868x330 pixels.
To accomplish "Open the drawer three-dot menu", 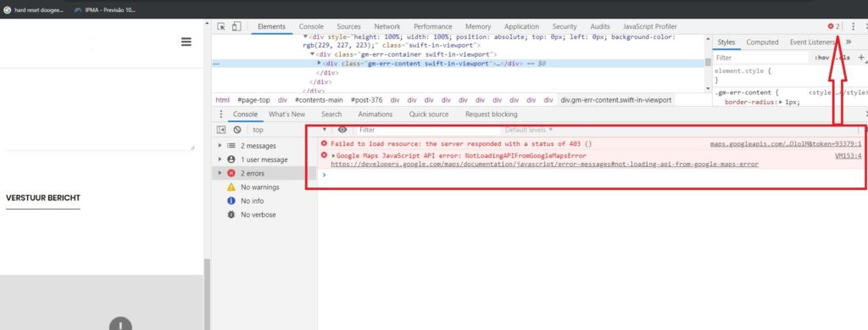I will pos(221,114).
